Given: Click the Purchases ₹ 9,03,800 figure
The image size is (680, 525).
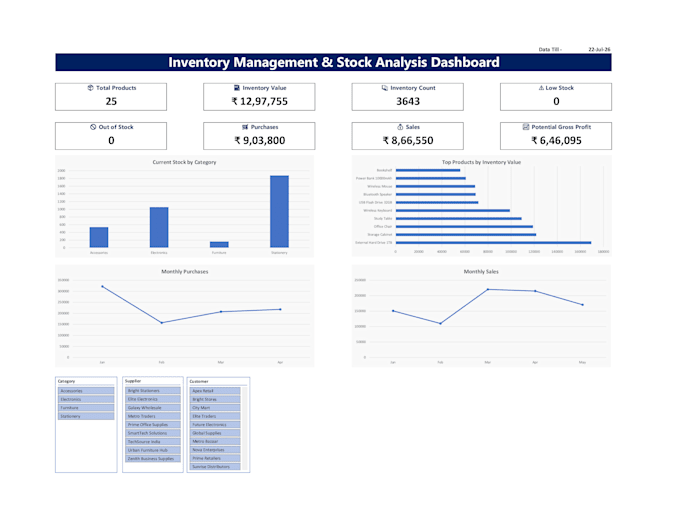Looking at the screenshot, I should (260, 140).
